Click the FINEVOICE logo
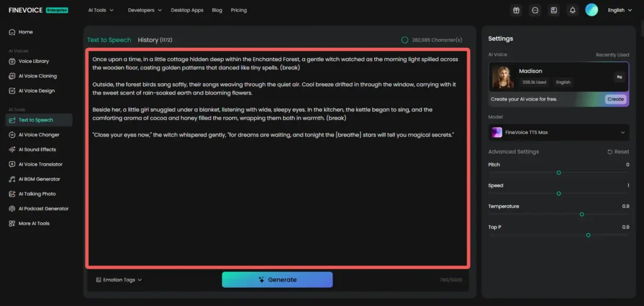This screenshot has height=306, width=644. 25,10
